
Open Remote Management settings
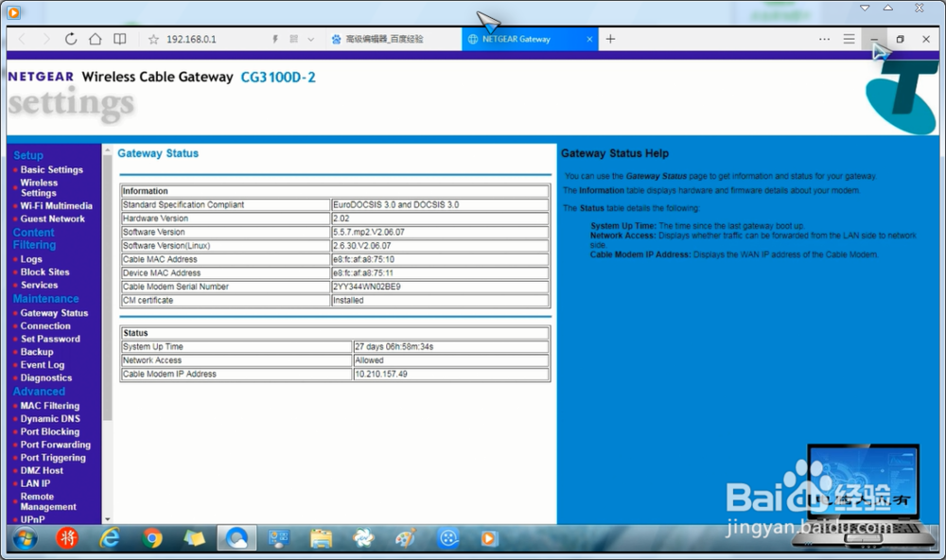pyautogui.click(x=48, y=501)
